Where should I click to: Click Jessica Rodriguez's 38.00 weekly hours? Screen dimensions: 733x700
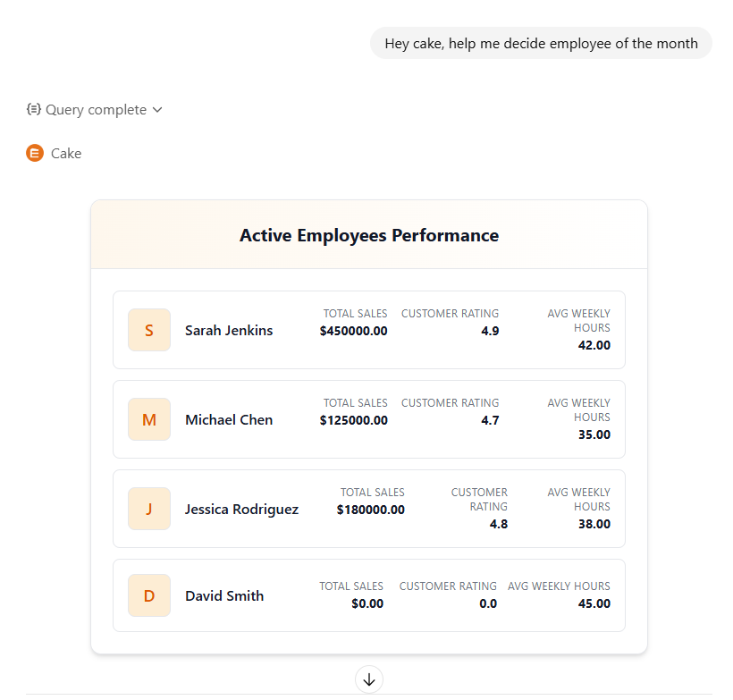pyautogui.click(x=594, y=524)
